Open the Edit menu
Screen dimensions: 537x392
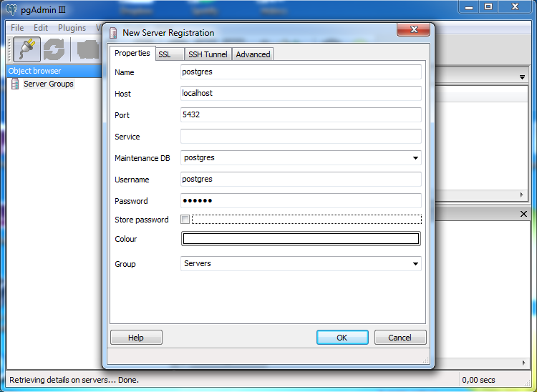(41, 28)
